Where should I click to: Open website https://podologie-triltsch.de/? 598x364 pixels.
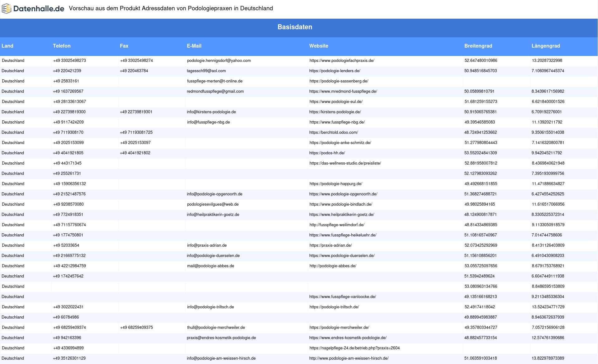coord(334,307)
